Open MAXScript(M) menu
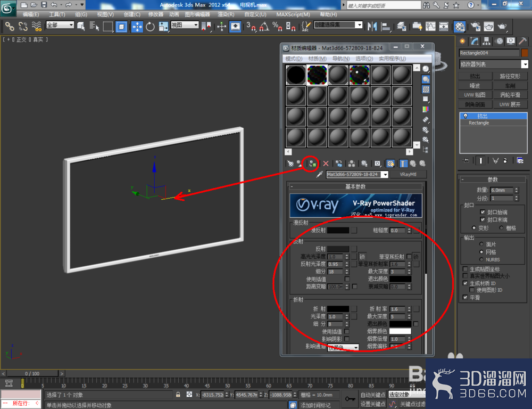This screenshot has height=409, width=532. coord(293,14)
